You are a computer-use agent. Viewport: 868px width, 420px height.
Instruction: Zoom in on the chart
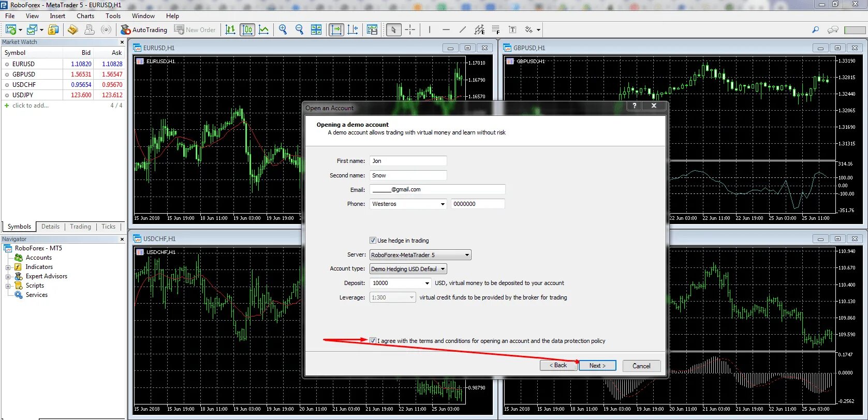tap(283, 30)
